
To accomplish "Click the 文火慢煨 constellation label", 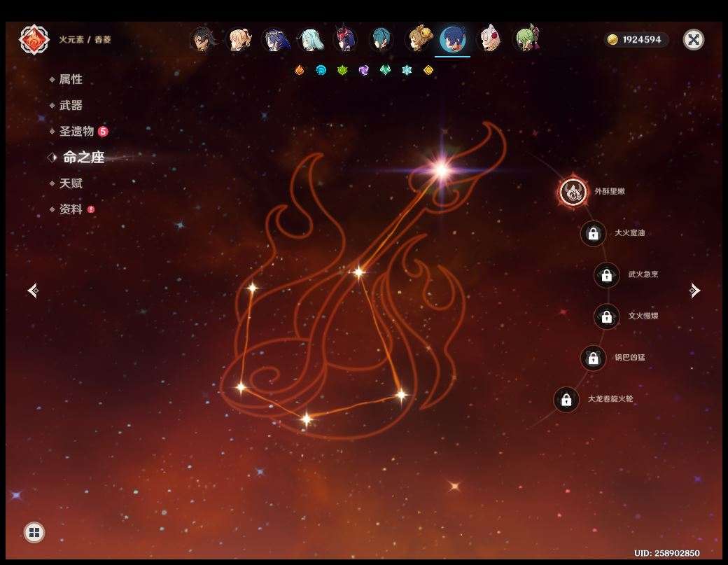I will [x=643, y=316].
